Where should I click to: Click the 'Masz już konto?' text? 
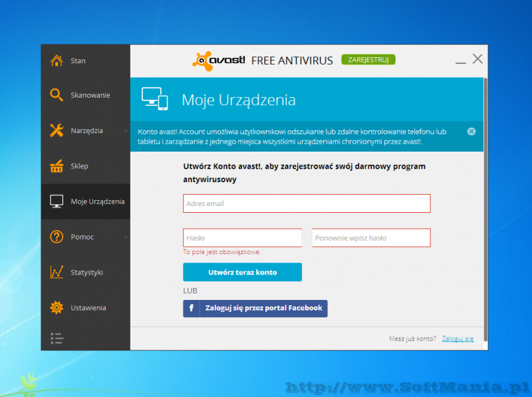point(412,338)
